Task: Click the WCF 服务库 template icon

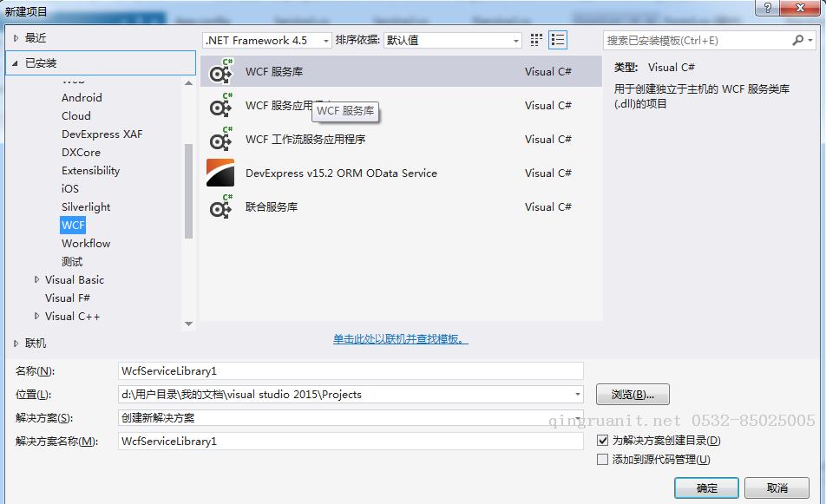Action: [x=220, y=71]
